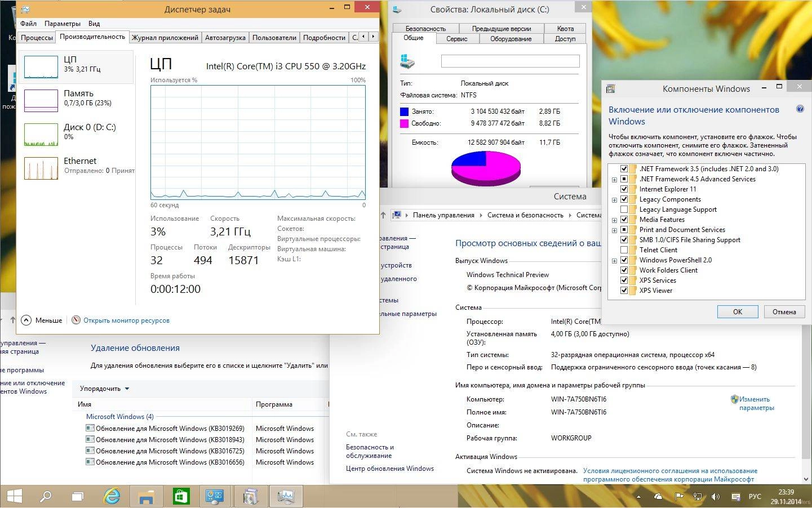Image resolution: width=812 pixels, height=508 pixels.
Task: Click the update icon for KB3019269
Action: pyautogui.click(x=90, y=428)
